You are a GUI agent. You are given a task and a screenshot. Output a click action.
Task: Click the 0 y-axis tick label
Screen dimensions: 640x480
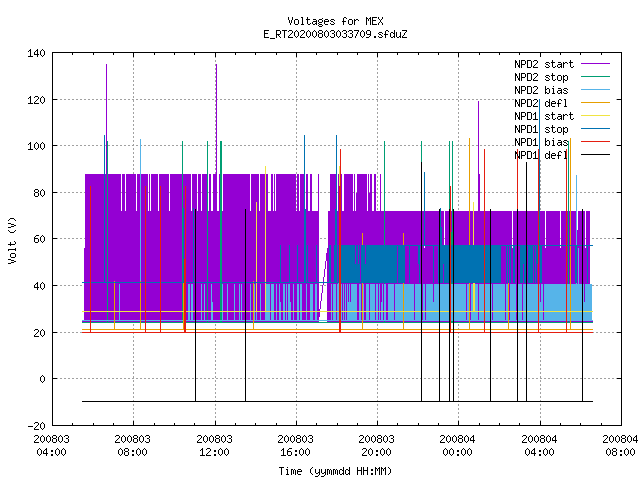click(x=42, y=379)
